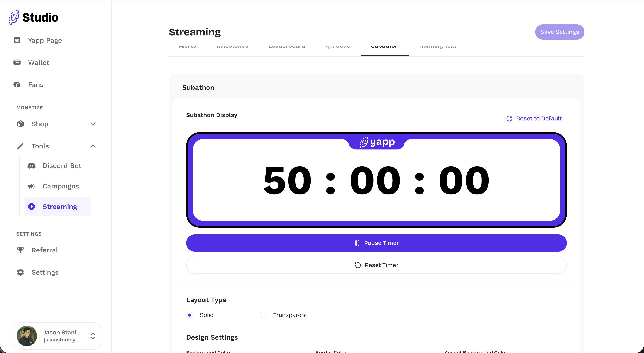Select the Solid layout type
Image resolution: width=644 pixels, height=353 pixels.
[x=190, y=315]
